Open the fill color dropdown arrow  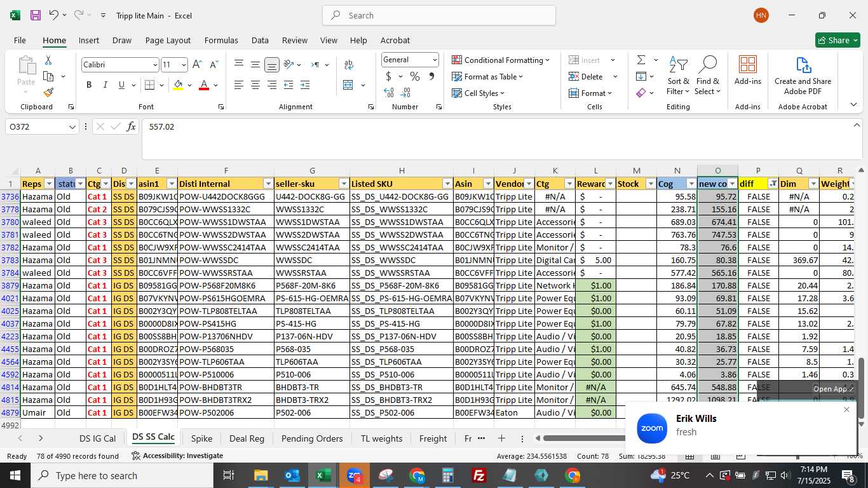(189, 85)
